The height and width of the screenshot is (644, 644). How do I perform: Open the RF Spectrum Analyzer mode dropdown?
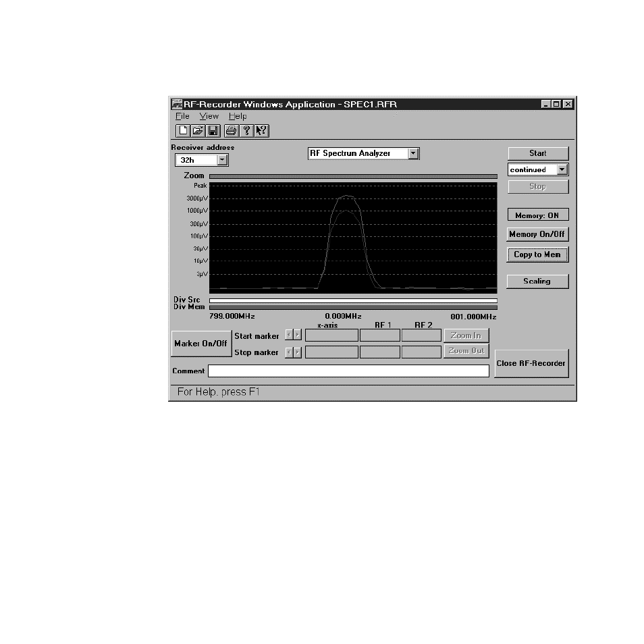(x=413, y=154)
